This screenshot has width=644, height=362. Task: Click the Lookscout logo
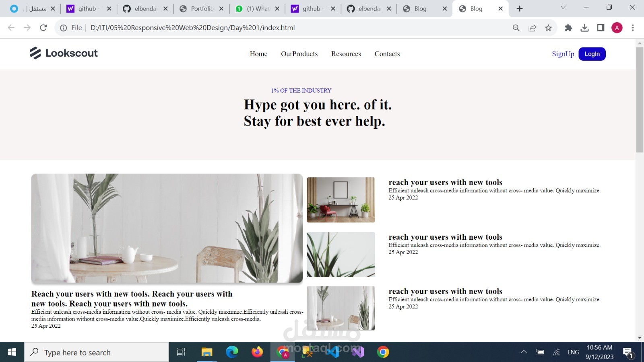pos(64,53)
